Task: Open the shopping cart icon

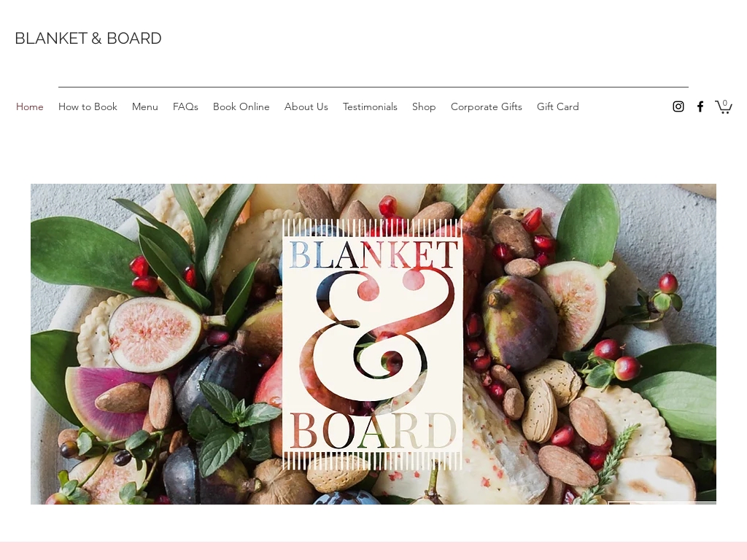Action: click(x=723, y=106)
